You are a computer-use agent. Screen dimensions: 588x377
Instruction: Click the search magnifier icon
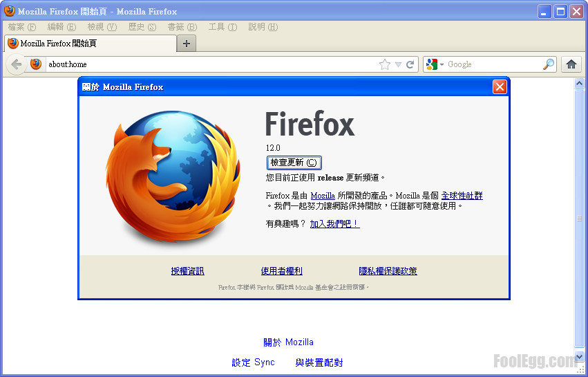pos(549,64)
